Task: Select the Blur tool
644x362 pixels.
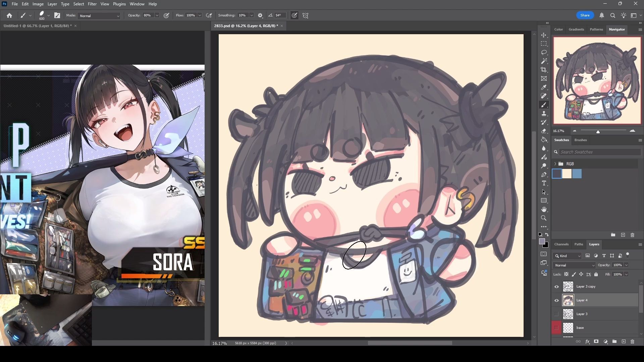Action: tap(544, 148)
